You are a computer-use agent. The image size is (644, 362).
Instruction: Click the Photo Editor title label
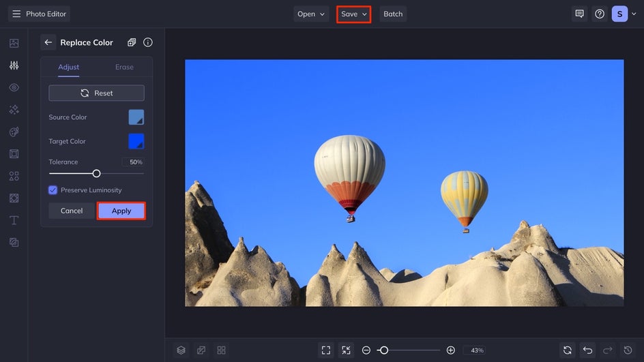(46, 14)
